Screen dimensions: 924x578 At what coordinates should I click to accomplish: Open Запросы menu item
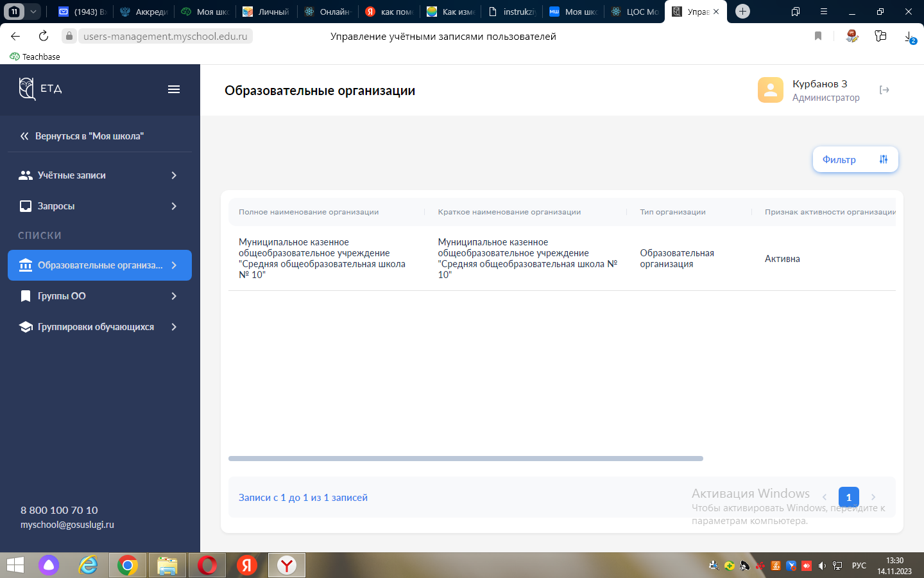pyautogui.click(x=99, y=206)
